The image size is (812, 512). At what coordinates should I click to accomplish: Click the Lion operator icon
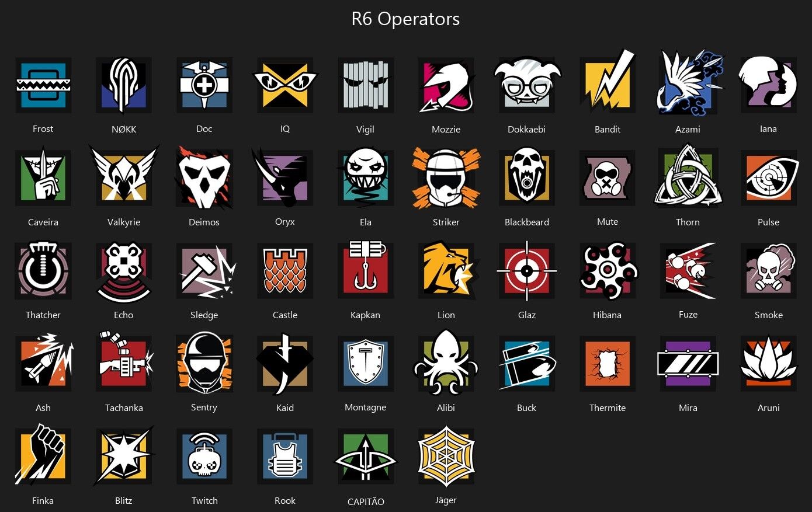(447, 271)
